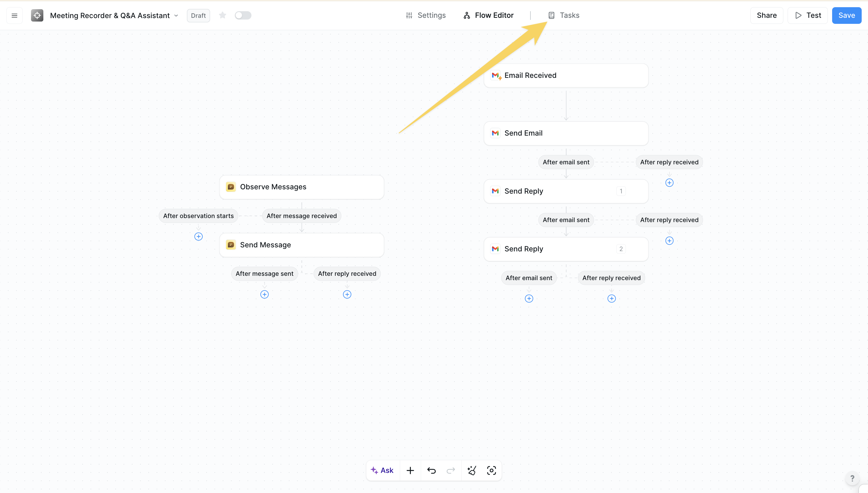The width and height of the screenshot is (868, 493).
Task: Switch to the Tasks tab
Action: click(563, 15)
